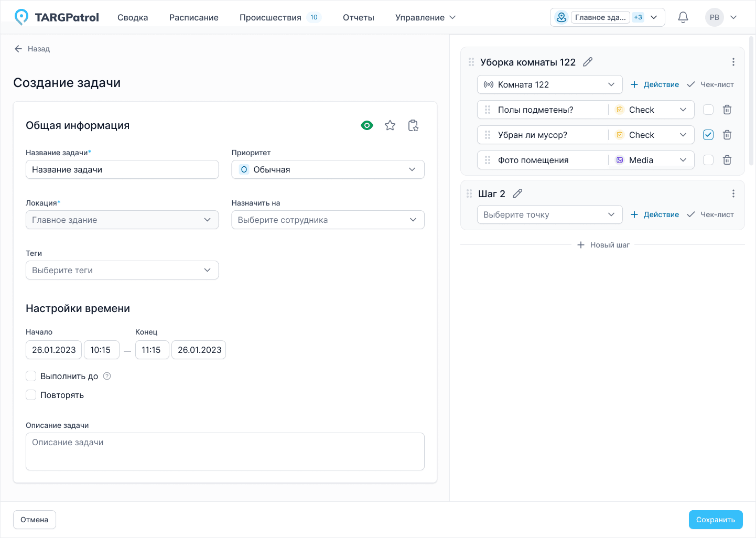Delete the 'Полы подметены?' action
The image size is (756, 538).
click(727, 110)
